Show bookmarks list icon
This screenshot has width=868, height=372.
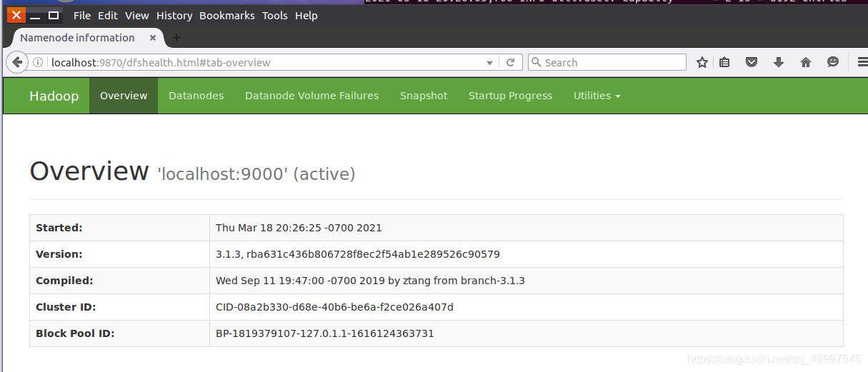click(x=724, y=63)
